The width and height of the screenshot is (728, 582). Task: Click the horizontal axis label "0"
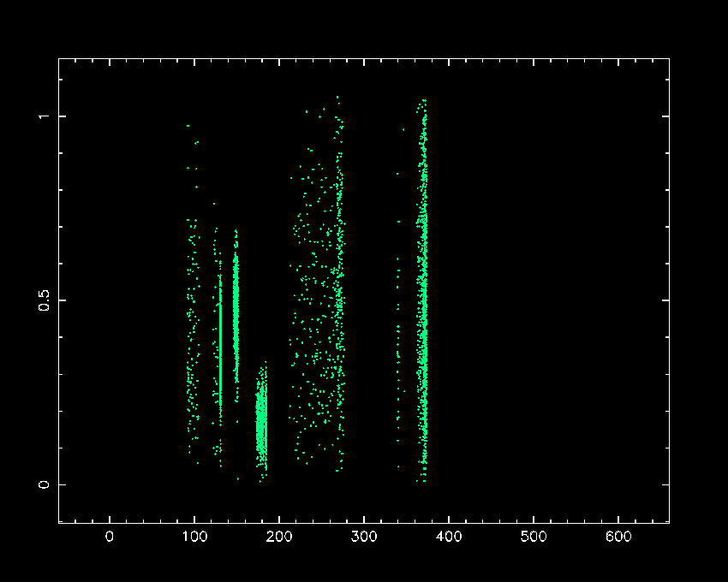(x=110, y=537)
